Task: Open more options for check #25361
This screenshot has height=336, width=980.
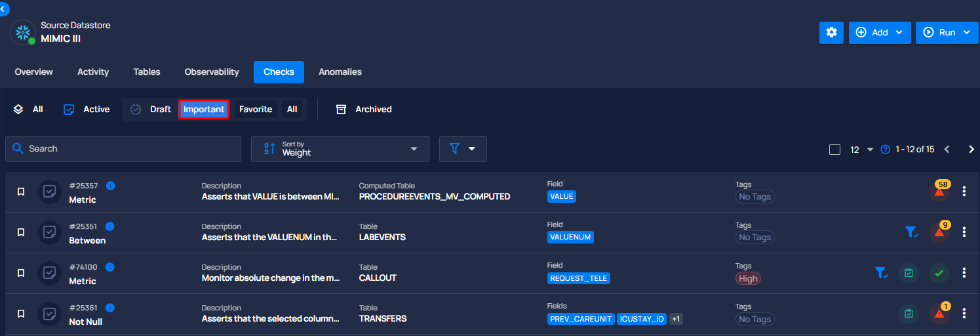Action: 964,314
